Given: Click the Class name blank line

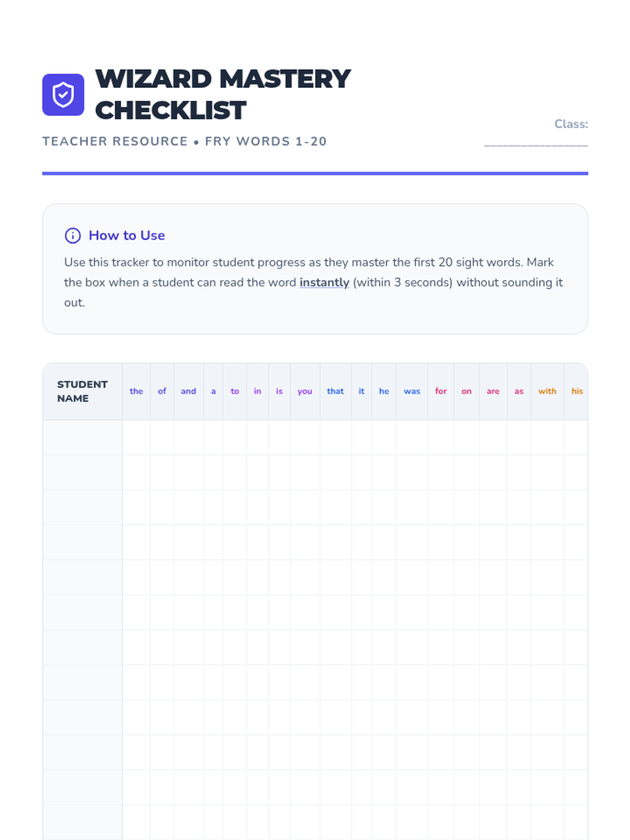Looking at the screenshot, I should (536, 143).
